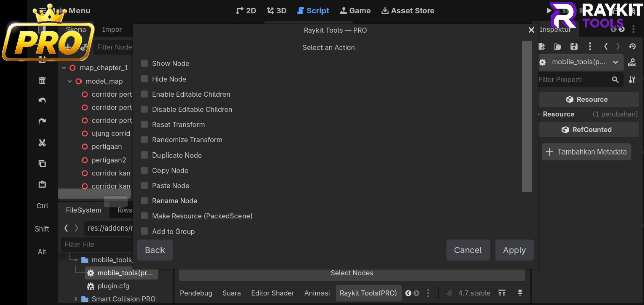Check Randomize Transform action
Image resolution: width=644 pixels, height=305 pixels.
144,139
